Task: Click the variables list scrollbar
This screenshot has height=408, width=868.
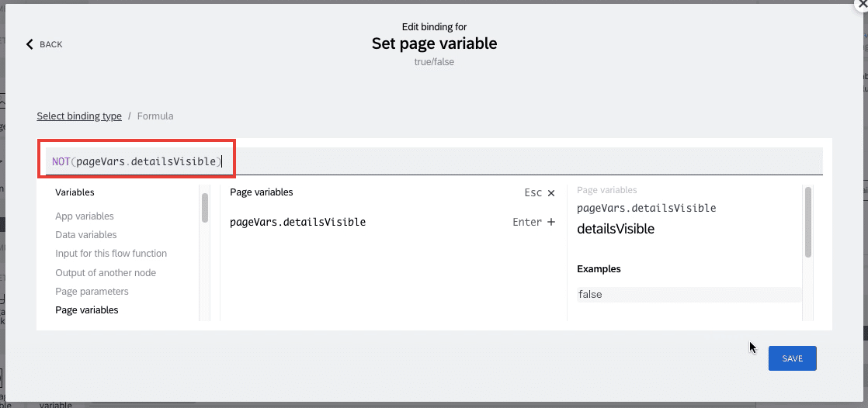Action: tap(205, 207)
